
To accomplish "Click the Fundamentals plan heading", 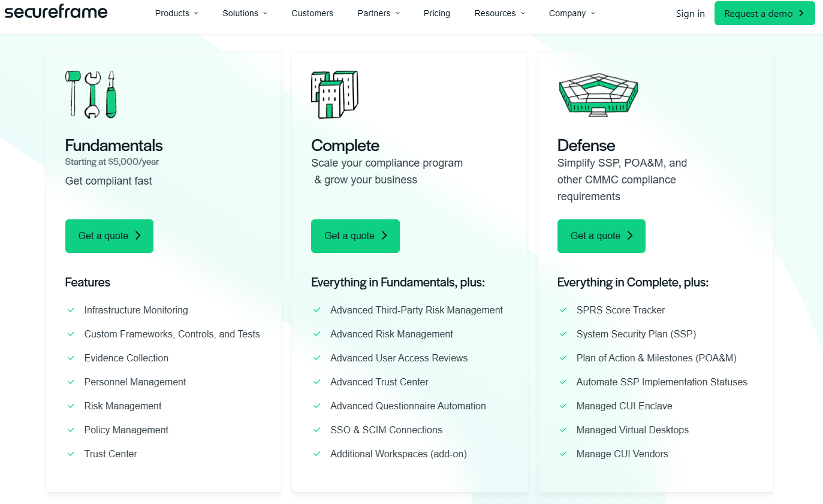I will (114, 146).
